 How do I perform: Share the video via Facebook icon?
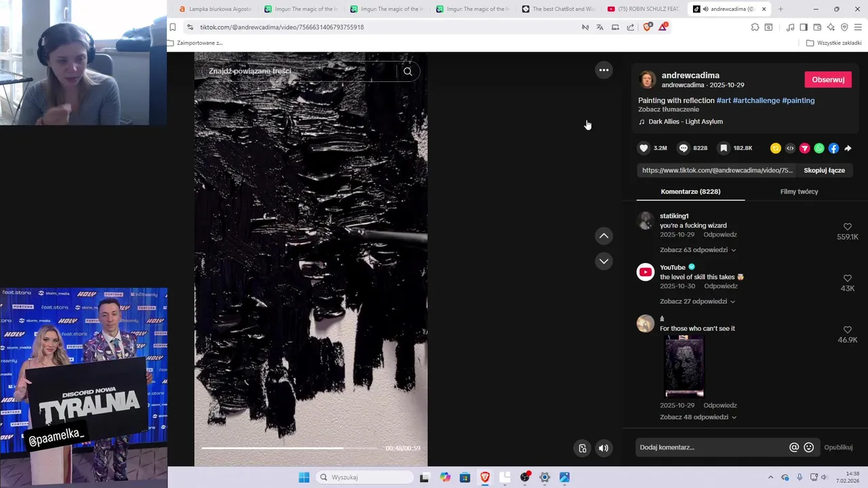tap(833, 148)
